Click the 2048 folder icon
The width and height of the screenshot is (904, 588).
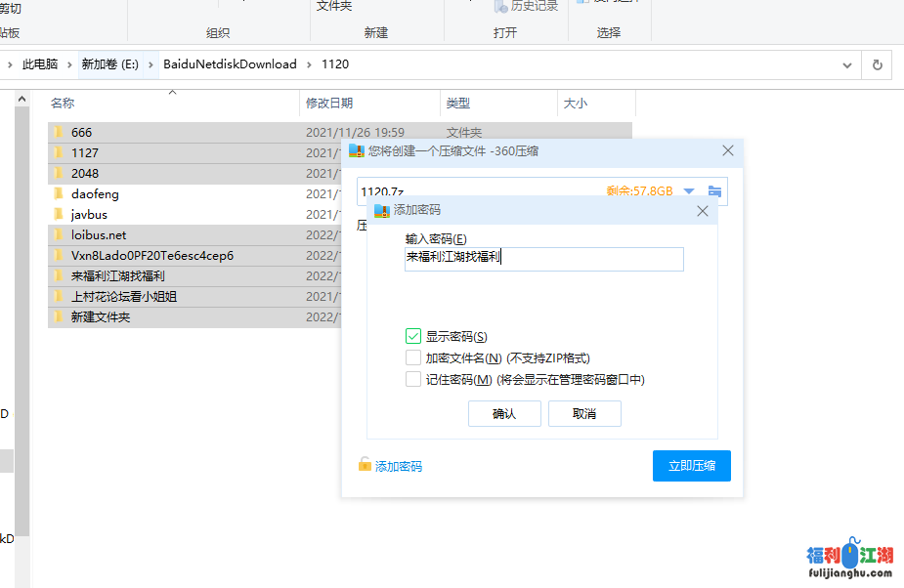coord(59,173)
